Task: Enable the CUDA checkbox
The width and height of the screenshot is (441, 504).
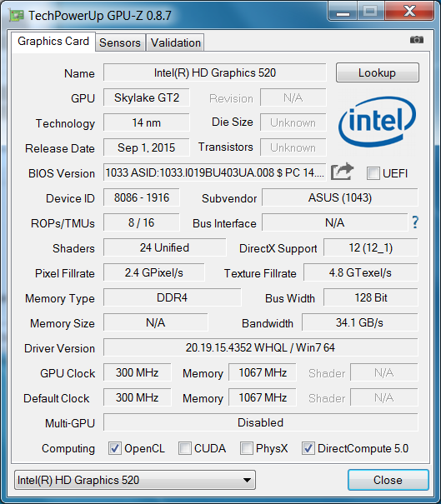Action: point(185,448)
